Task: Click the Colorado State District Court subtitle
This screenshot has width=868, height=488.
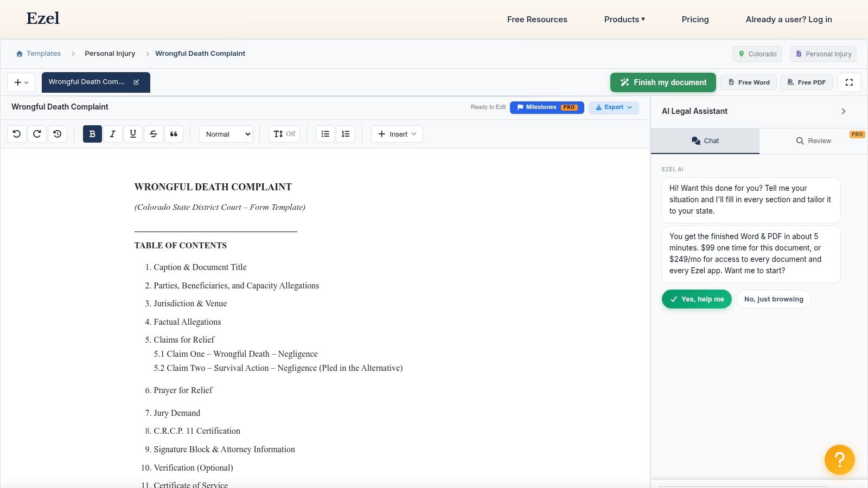Action: [220, 207]
